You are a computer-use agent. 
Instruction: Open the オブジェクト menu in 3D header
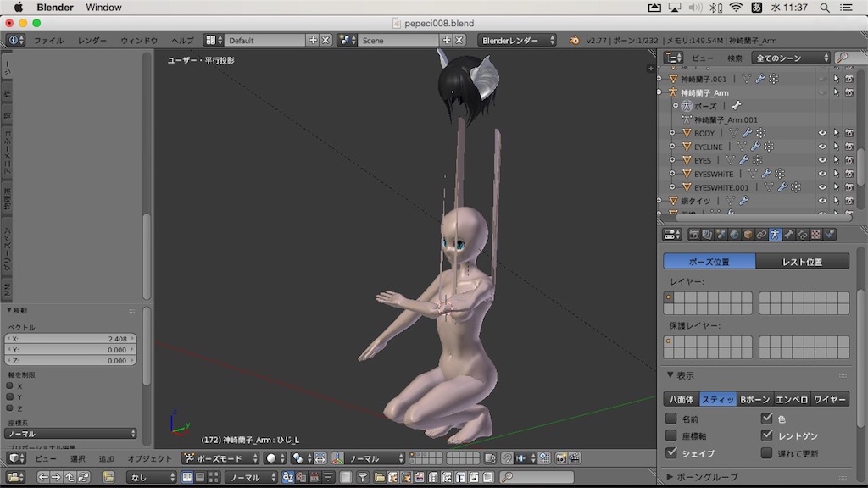click(x=149, y=458)
